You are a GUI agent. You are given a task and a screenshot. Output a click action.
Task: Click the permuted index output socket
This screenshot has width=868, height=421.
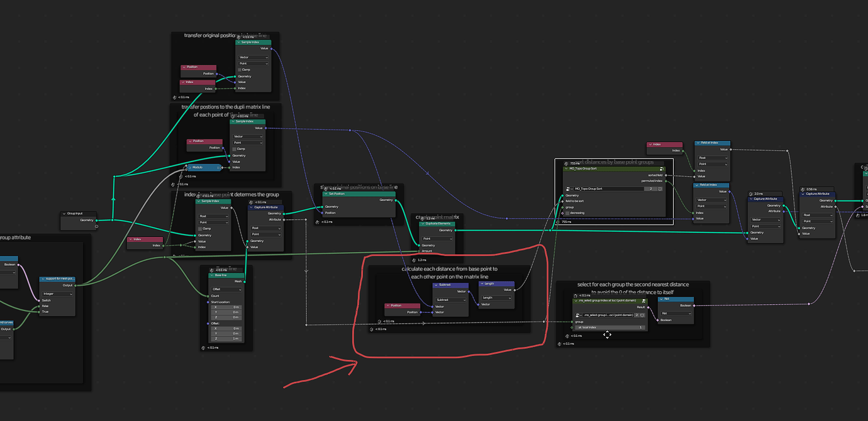point(666,181)
